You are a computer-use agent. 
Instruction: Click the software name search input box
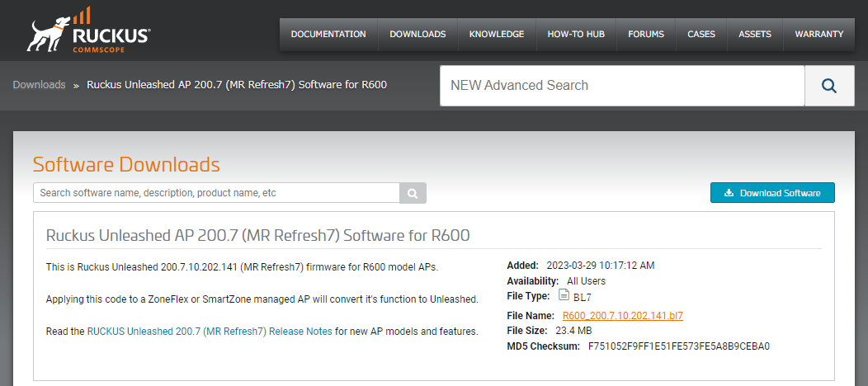[x=216, y=193]
